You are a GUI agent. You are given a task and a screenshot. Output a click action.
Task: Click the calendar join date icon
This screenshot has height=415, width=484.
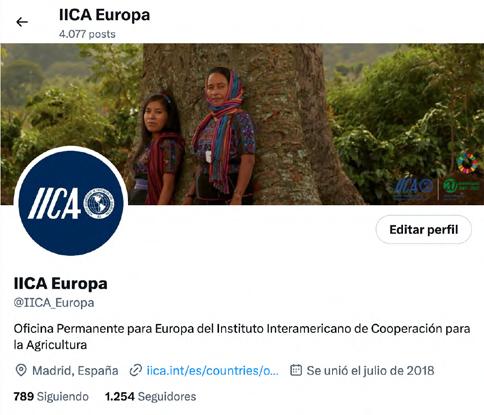(x=296, y=370)
